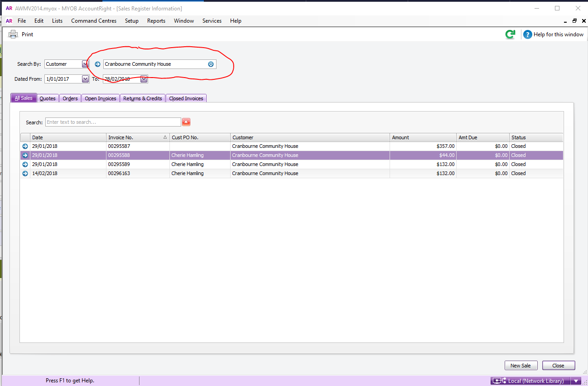Open Help for this window icon

(x=527, y=34)
